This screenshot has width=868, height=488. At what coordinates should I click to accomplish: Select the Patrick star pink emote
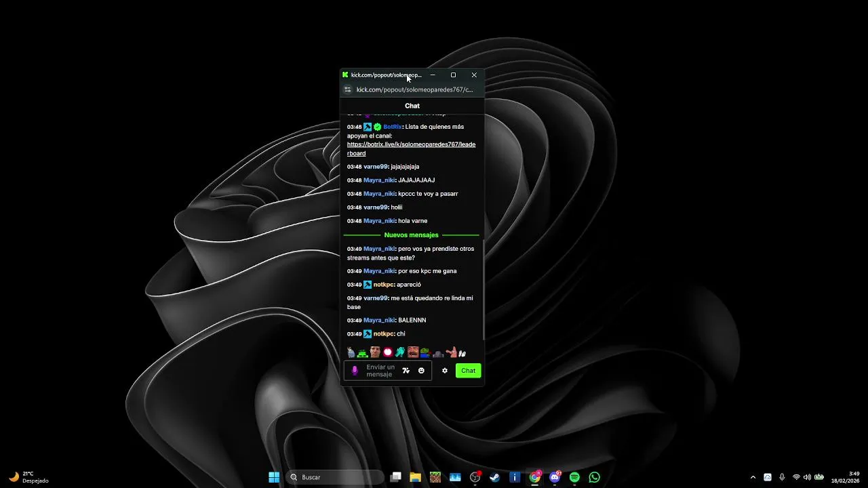click(x=451, y=352)
